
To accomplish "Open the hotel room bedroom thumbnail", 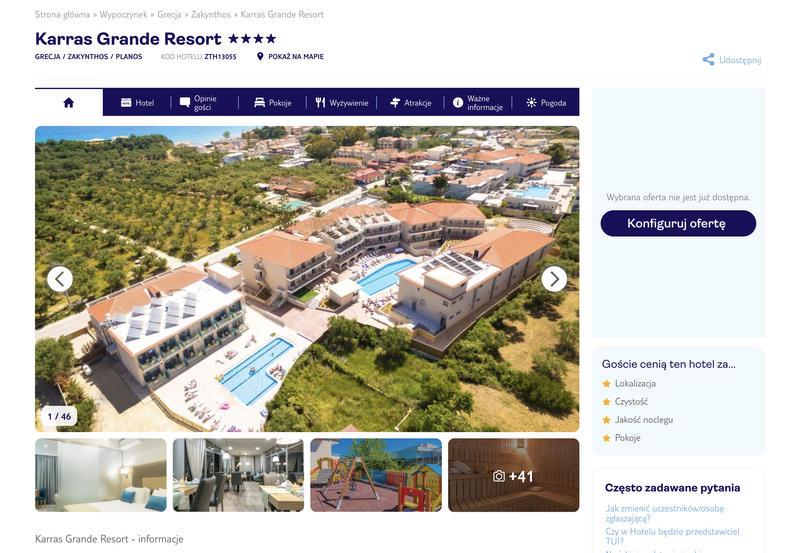I will [x=101, y=475].
